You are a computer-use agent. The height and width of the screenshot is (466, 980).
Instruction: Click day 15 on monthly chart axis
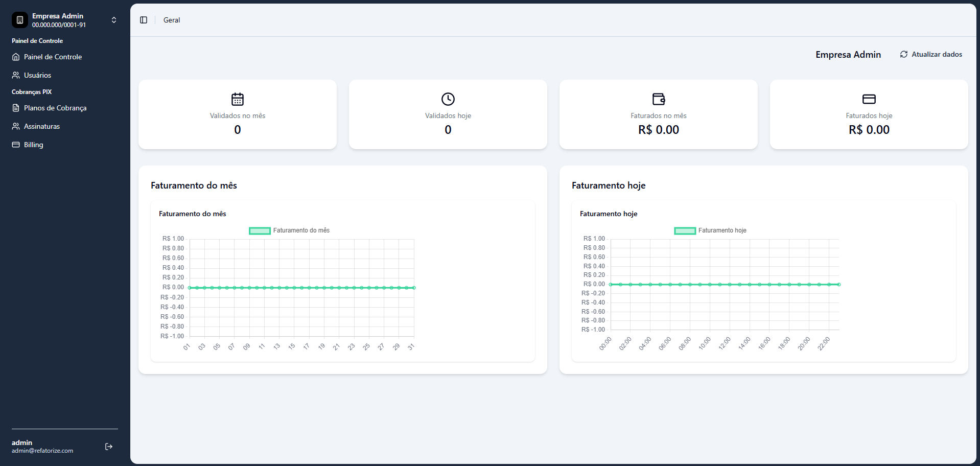(x=291, y=346)
